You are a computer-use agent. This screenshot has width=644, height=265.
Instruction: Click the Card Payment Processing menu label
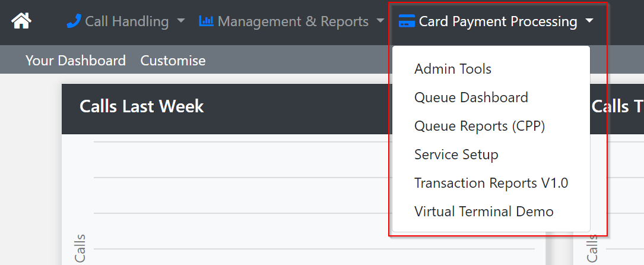(498, 21)
